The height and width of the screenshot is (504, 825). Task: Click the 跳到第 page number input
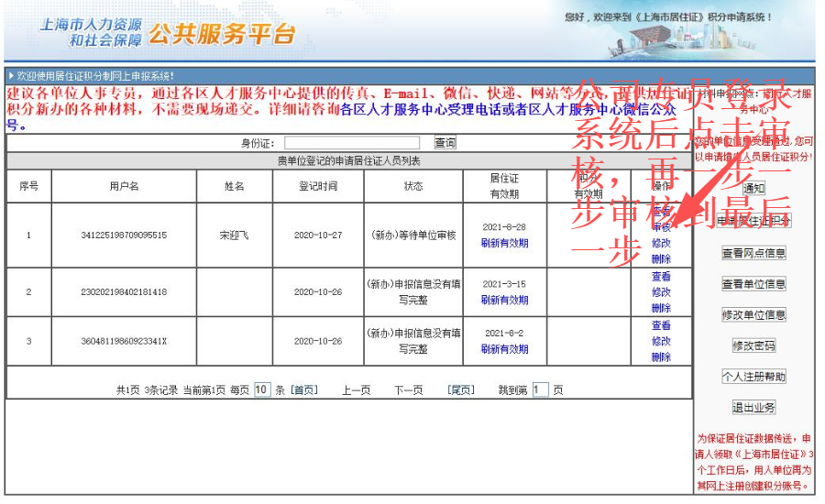click(540, 389)
